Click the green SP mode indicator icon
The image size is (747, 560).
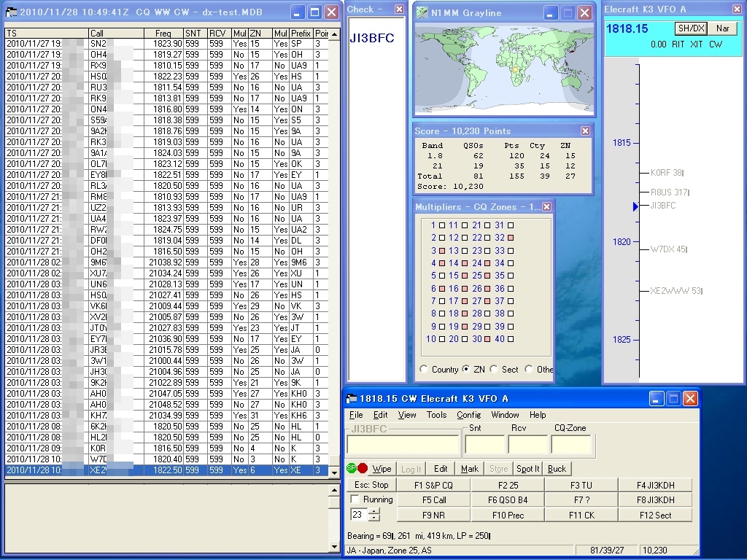click(x=352, y=469)
